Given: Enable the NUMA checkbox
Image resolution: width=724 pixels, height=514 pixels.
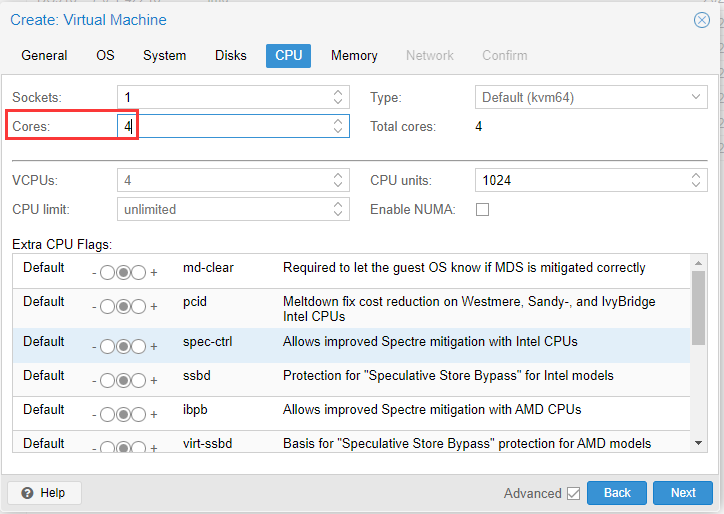Looking at the screenshot, I should [482, 209].
